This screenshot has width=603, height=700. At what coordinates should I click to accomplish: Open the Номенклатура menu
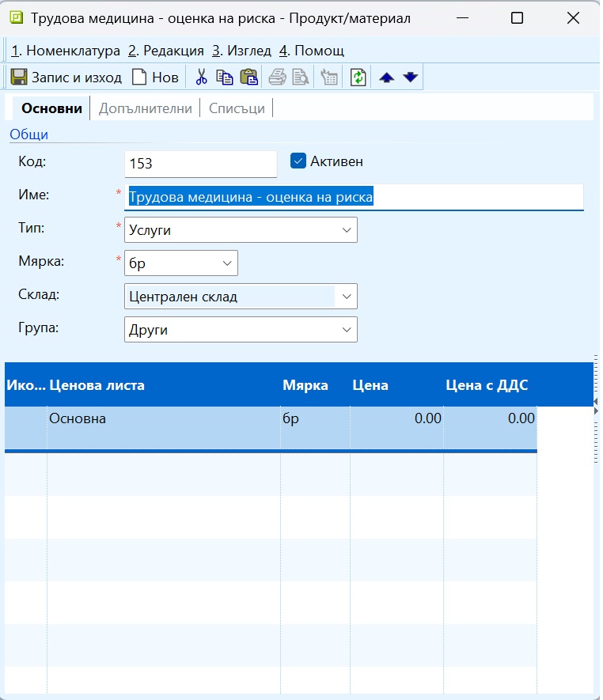pos(66,51)
